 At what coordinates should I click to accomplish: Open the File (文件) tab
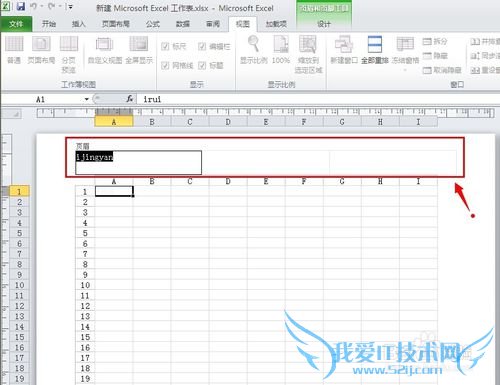[16, 24]
